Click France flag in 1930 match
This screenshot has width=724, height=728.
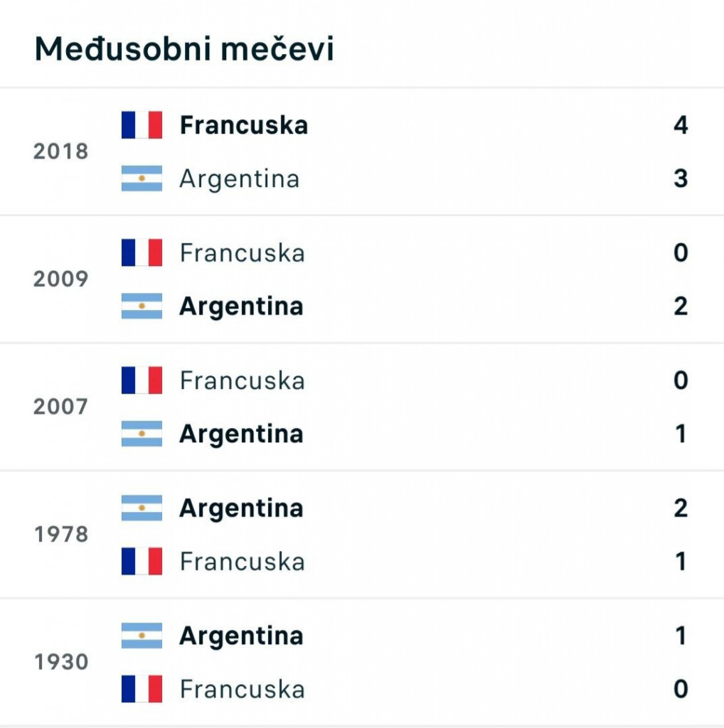coord(142,689)
